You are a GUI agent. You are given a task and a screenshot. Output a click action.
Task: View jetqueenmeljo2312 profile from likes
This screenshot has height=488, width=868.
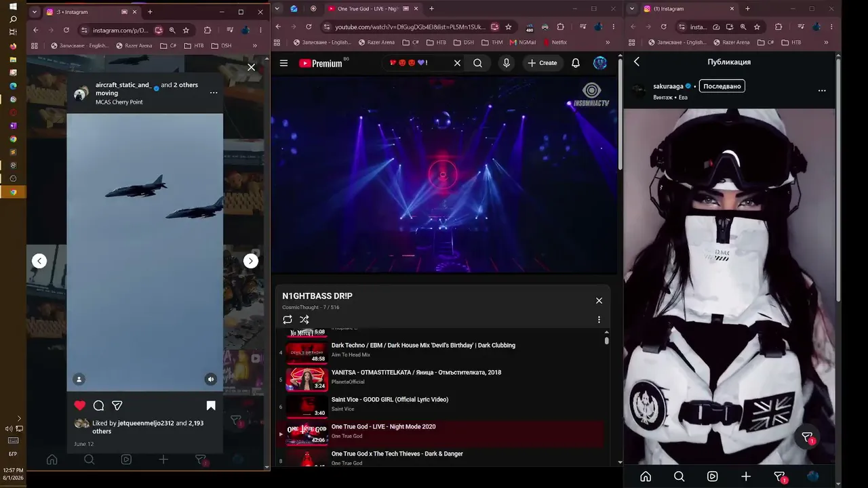click(146, 423)
